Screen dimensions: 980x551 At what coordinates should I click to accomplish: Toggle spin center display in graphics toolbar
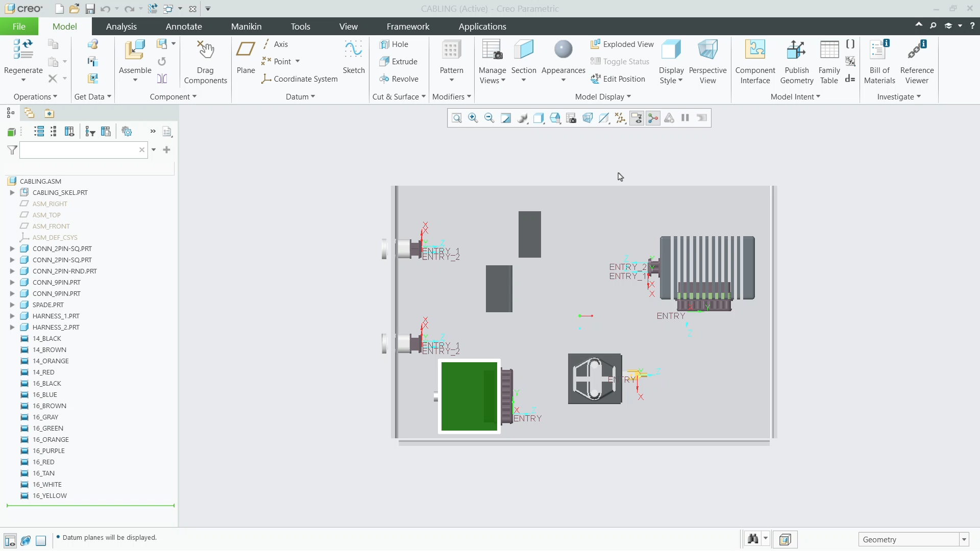[x=653, y=118]
